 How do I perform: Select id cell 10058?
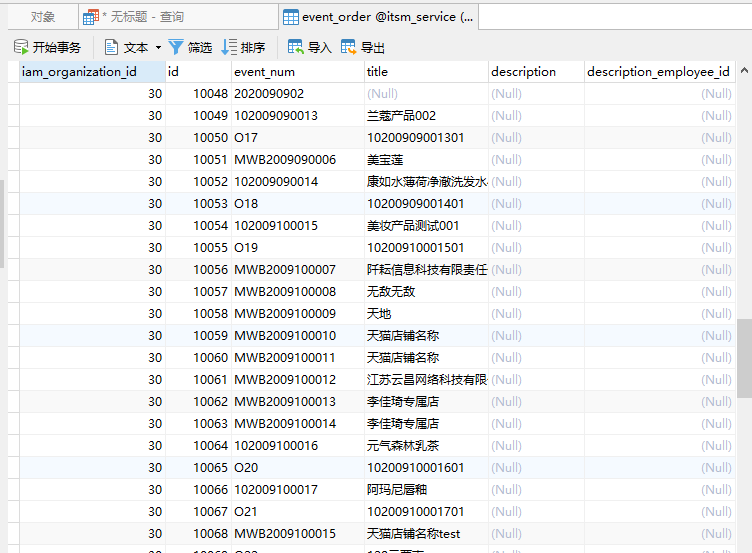point(199,314)
